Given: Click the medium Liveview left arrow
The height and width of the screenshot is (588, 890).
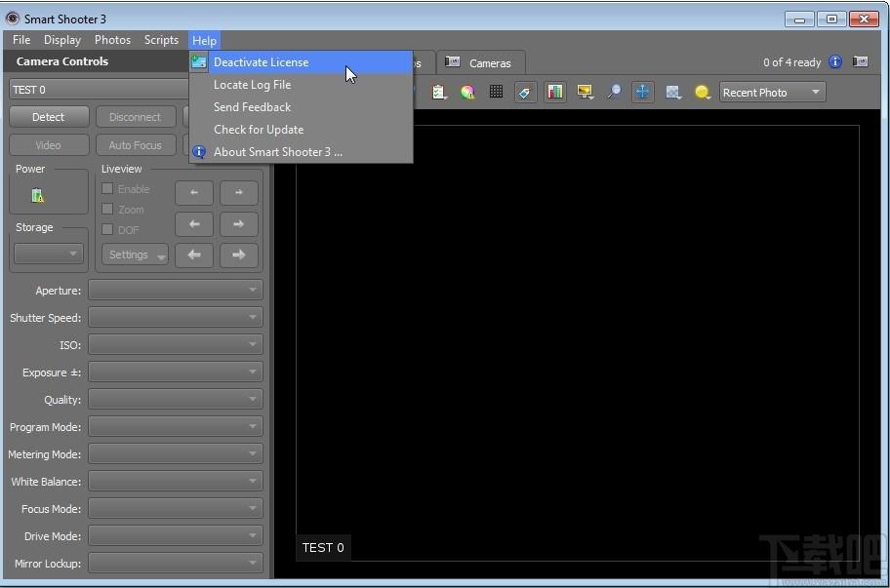Looking at the screenshot, I should pyautogui.click(x=194, y=224).
